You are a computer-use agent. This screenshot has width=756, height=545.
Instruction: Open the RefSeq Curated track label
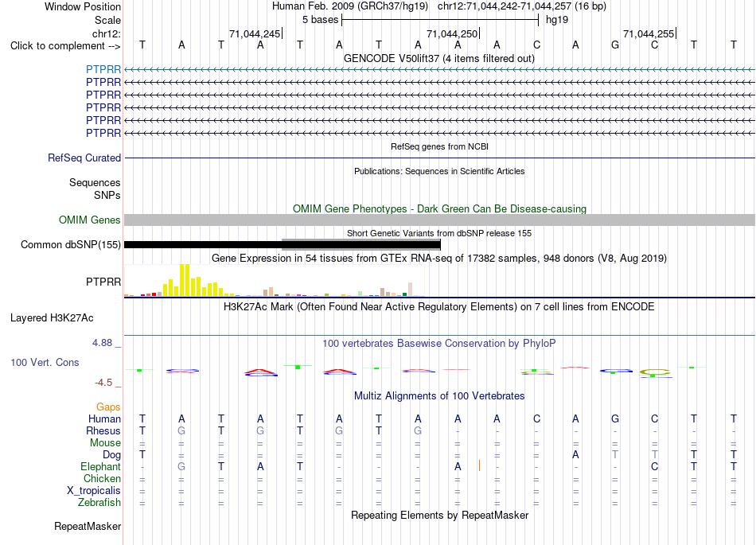[84, 158]
